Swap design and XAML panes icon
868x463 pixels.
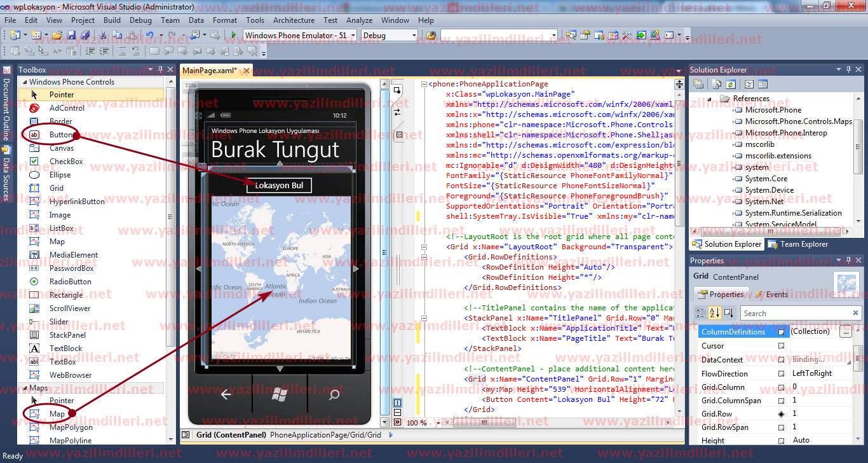[397, 111]
